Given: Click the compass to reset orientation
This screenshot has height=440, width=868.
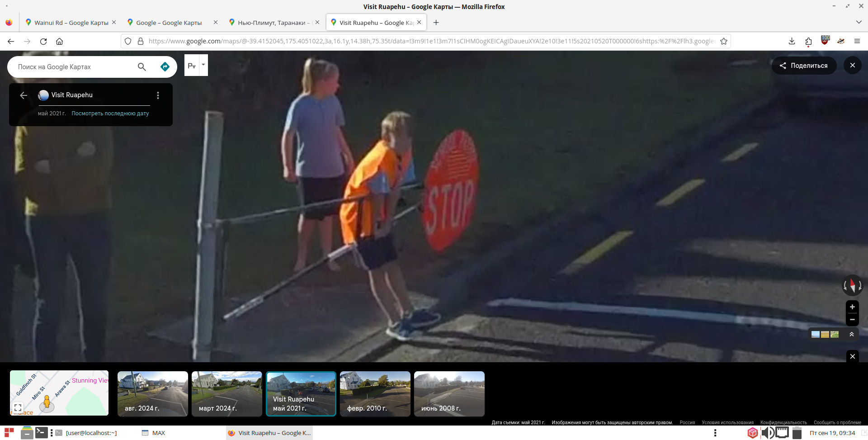Looking at the screenshot, I should (852, 285).
